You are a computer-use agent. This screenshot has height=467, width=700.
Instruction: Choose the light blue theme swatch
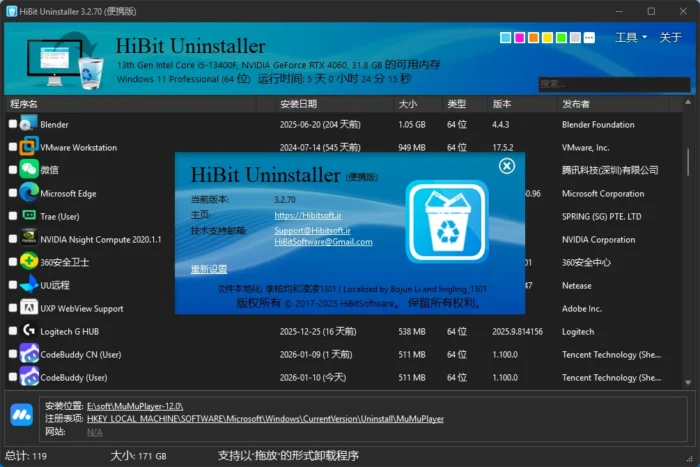pyautogui.click(x=505, y=38)
